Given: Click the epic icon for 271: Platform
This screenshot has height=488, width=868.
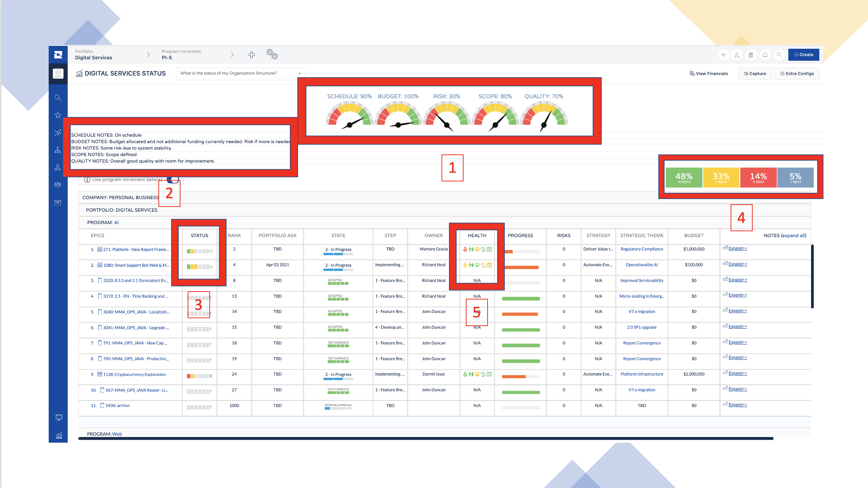Looking at the screenshot, I should point(100,249).
